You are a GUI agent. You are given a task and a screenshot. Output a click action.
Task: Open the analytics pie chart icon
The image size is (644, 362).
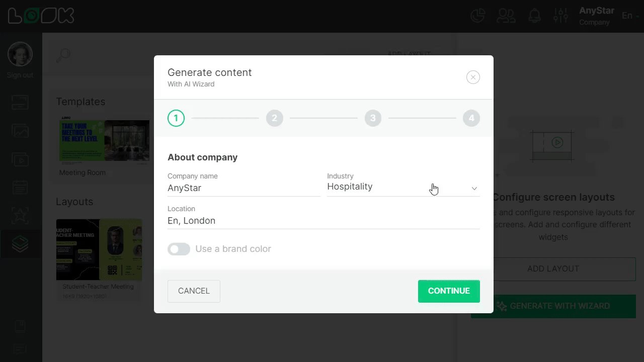pyautogui.click(x=477, y=16)
